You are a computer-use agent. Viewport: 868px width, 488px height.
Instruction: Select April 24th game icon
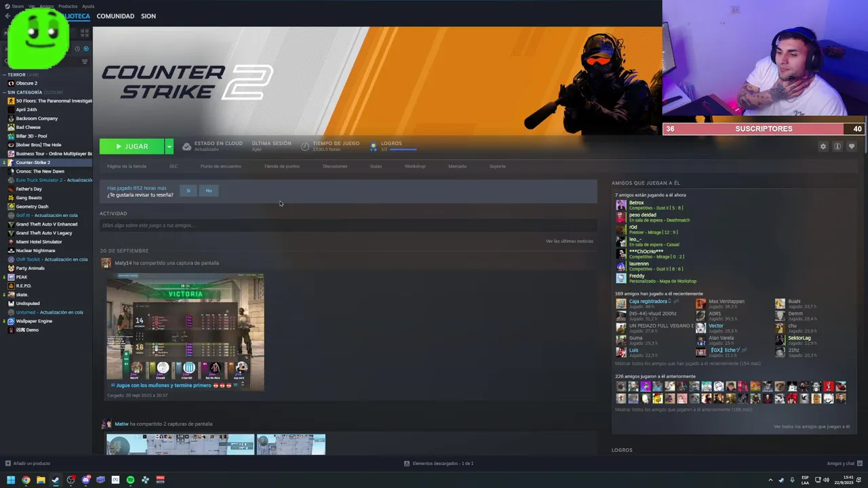click(11, 110)
